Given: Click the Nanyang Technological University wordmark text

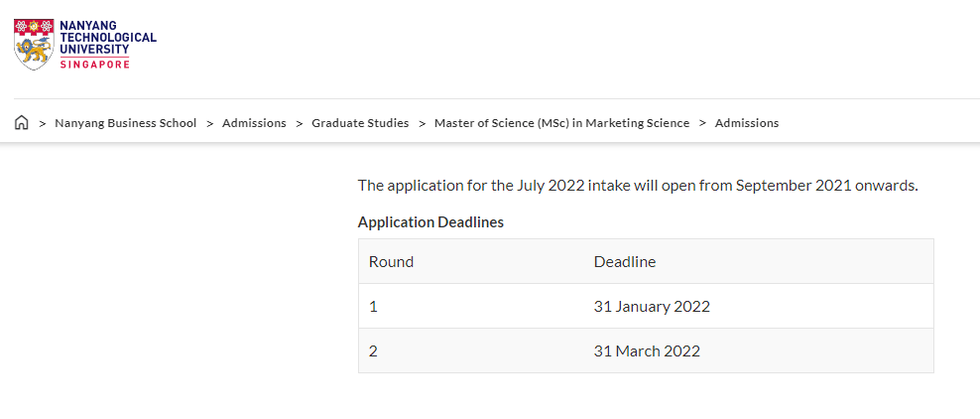Looking at the screenshot, I should click(108, 37).
